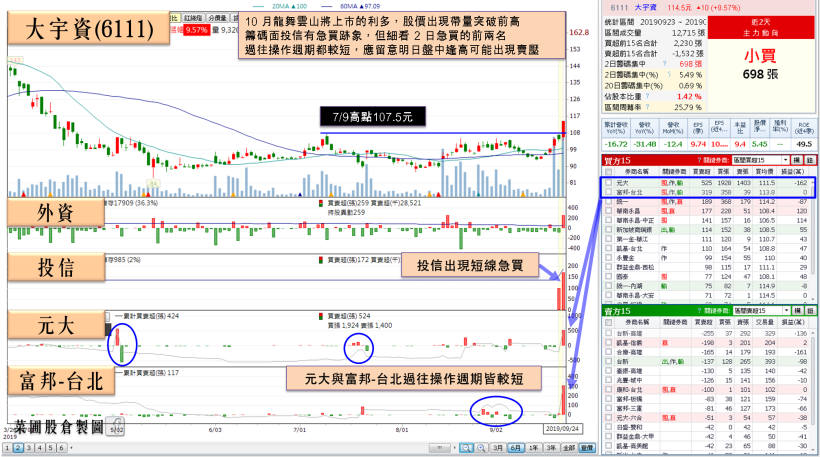Click the 統一-內湖 broker row

[707, 286]
